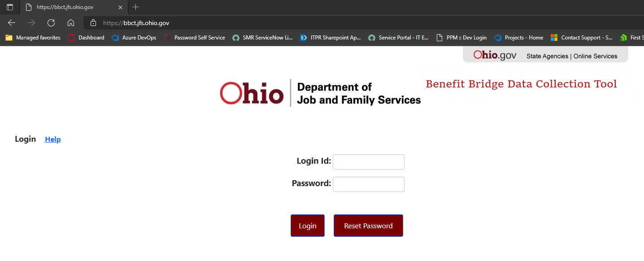
Task: Open the Managed favorites folder
Action: pos(33,38)
